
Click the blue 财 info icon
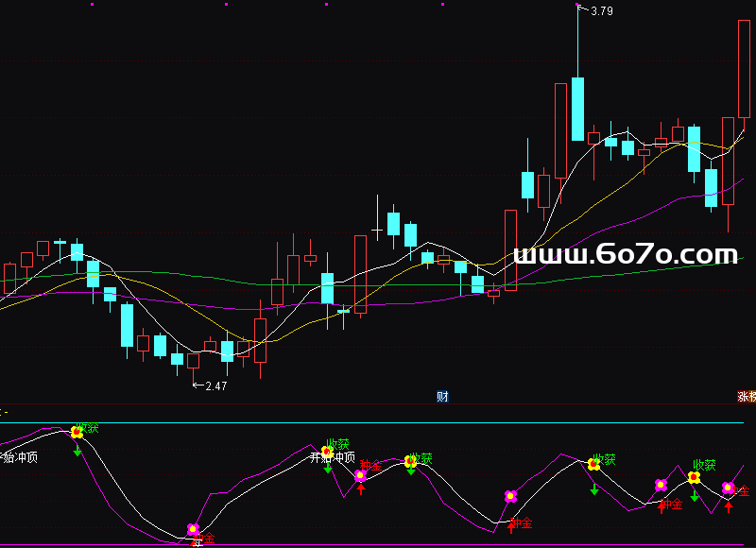[x=441, y=397]
